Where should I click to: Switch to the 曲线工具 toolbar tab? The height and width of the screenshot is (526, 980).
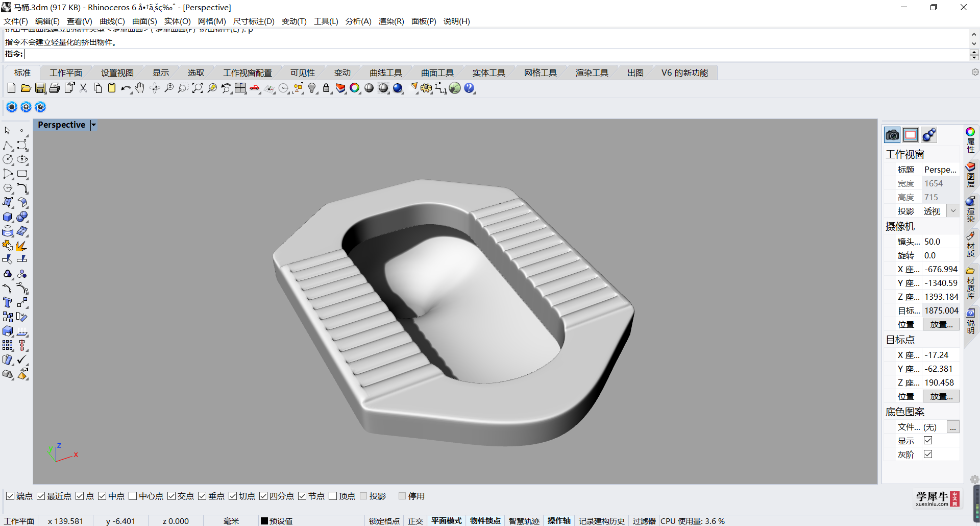(x=386, y=73)
